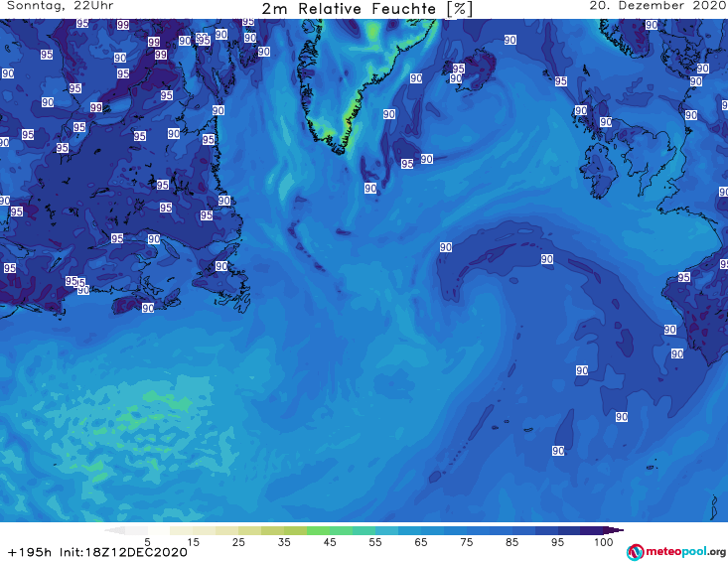The height and width of the screenshot is (562, 728).
Task: Click the "55" value on the color scale
Action: point(375,542)
